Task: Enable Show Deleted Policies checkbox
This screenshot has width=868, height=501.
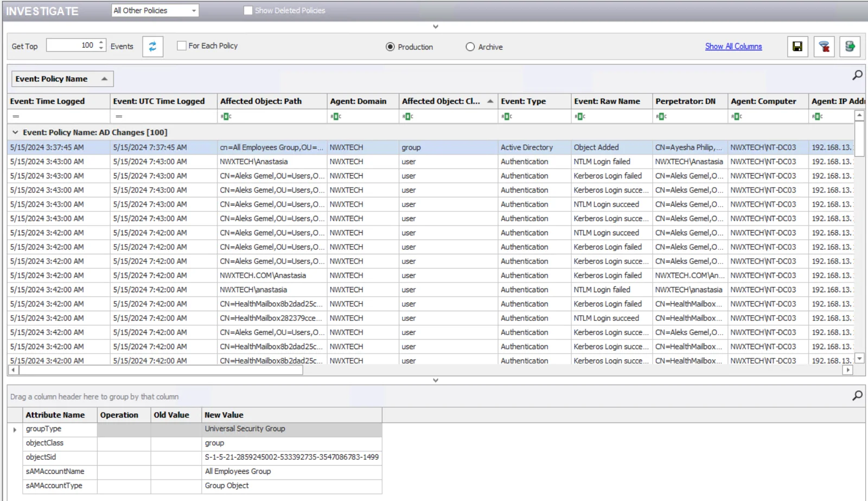Action: coord(248,10)
